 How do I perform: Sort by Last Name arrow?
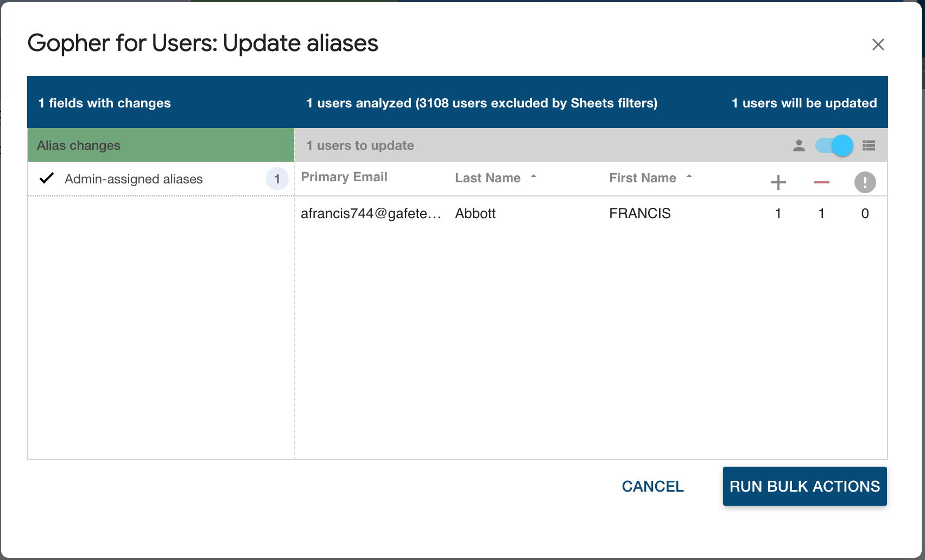pos(534,176)
